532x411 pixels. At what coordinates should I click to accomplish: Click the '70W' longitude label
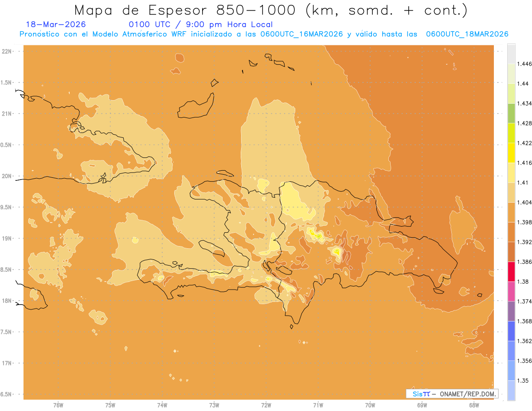370,405
